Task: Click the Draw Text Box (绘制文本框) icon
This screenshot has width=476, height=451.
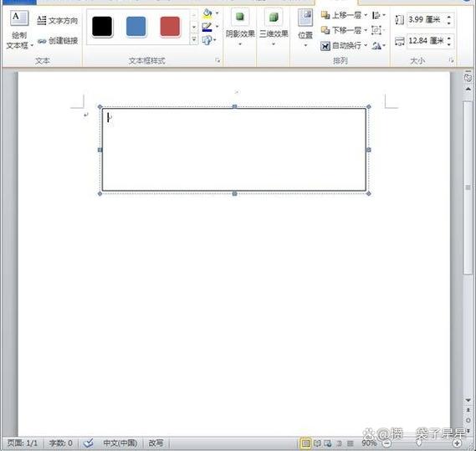Action: 19,18
